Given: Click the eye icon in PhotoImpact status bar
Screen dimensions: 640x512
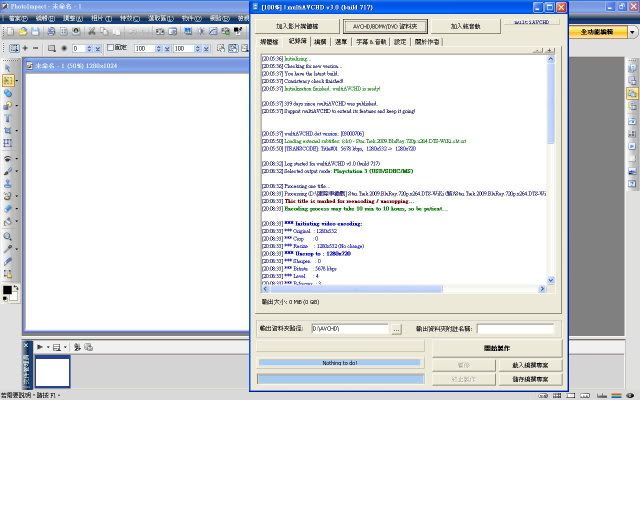Looking at the screenshot, I should 630,395.
